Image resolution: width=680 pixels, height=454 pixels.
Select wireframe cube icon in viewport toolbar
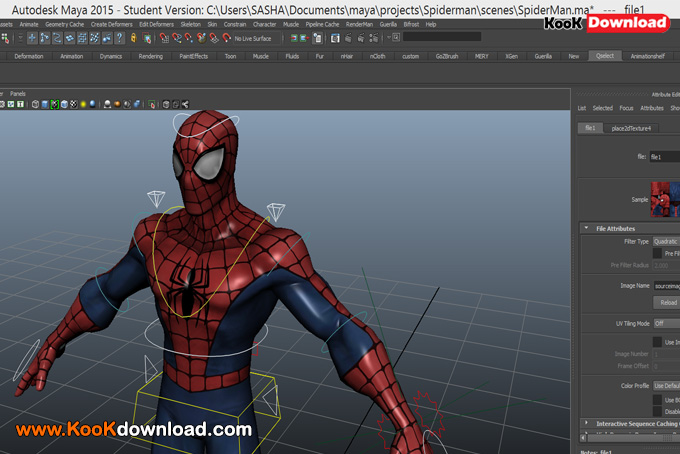[35, 104]
